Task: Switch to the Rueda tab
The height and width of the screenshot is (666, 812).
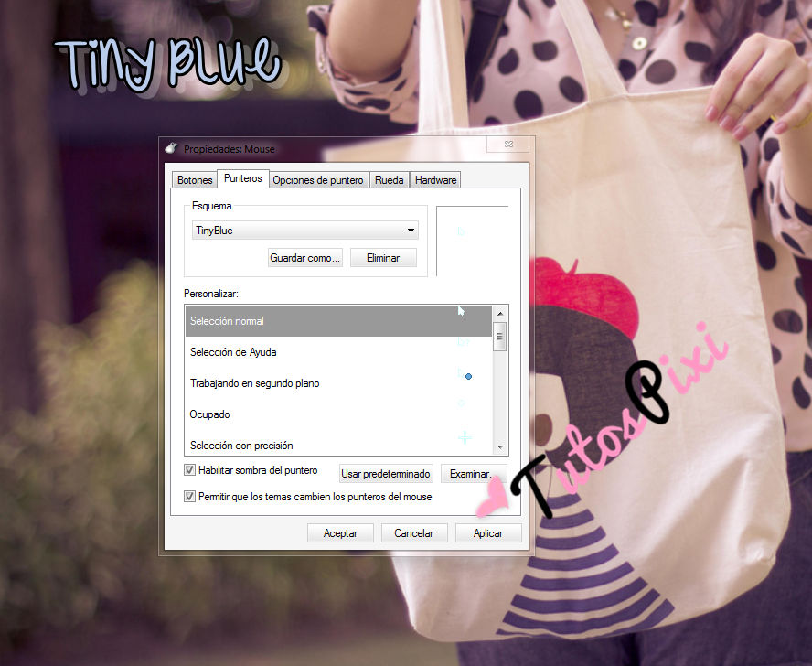Action: (x=389, y=180)
